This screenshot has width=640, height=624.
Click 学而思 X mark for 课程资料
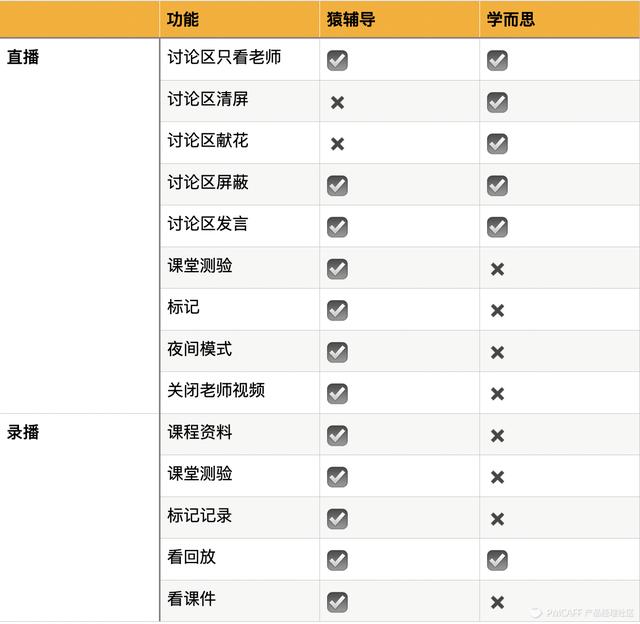[x=497, y=436]
